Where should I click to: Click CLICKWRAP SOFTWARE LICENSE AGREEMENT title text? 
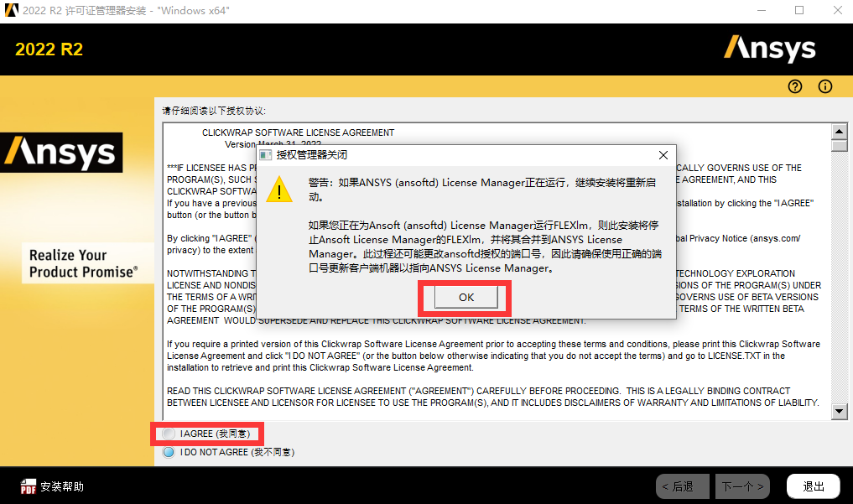(298, 132)
